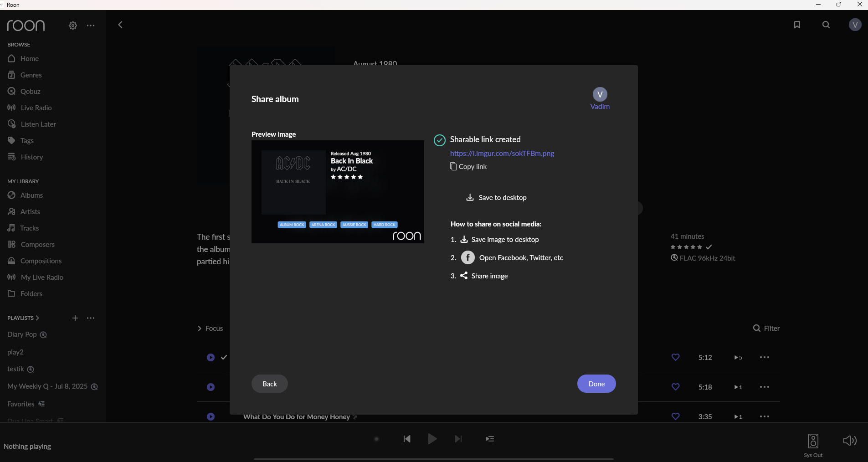Toggle favorite heart on 3:35 track
This screenshot has height=462, width=868.
pyautogui.click(x=676, y=416)
